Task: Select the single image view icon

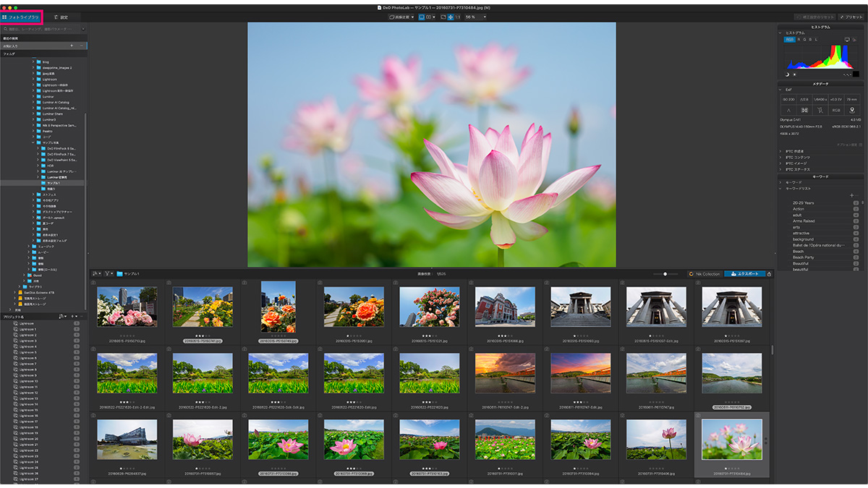Action: 422,16
